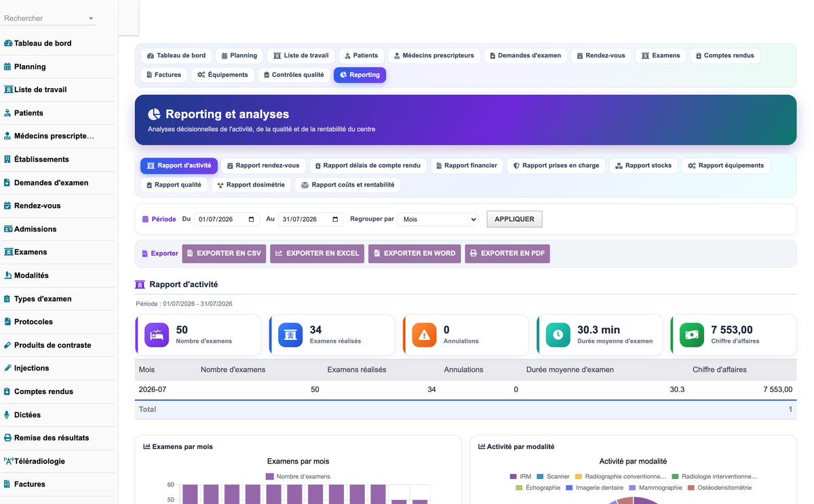The image size is (814, 504).
Task: Open the date picker for Au date
Action: 336,219
